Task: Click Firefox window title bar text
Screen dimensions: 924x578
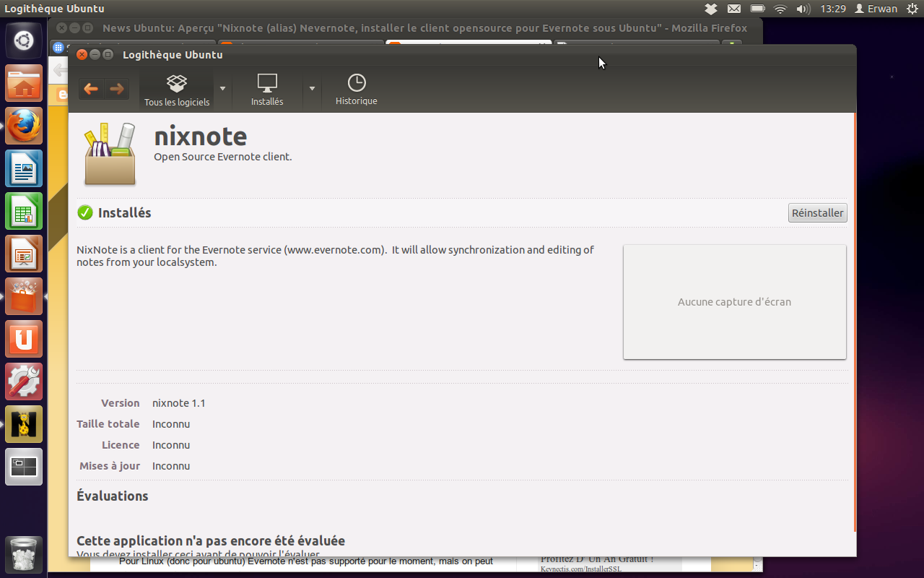Action: coord(424,28)
